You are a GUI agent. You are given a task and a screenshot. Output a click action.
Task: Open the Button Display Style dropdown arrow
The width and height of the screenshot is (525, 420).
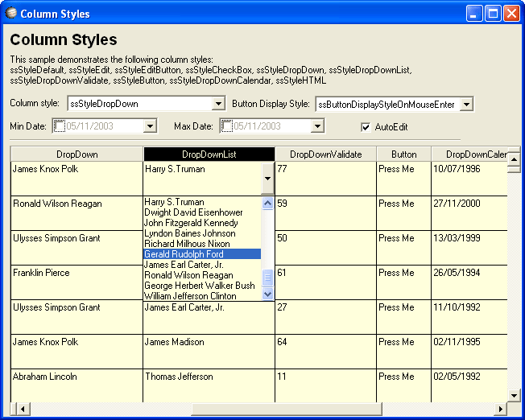coord(466,105)
